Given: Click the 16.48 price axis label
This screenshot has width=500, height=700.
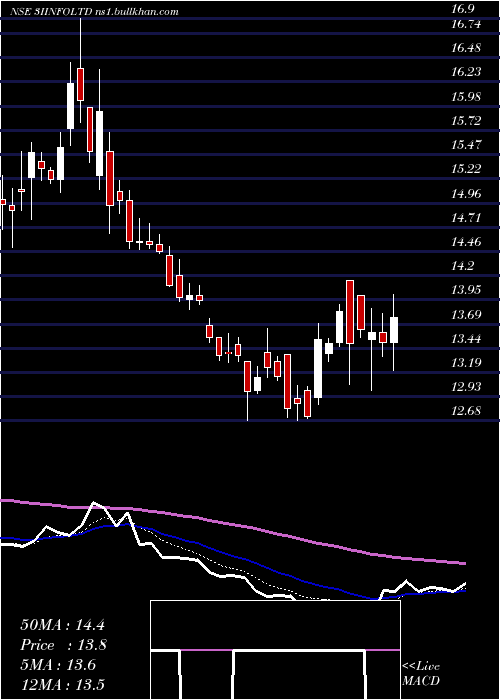Looking at the screenshot, I should click(x=467, y=48).
